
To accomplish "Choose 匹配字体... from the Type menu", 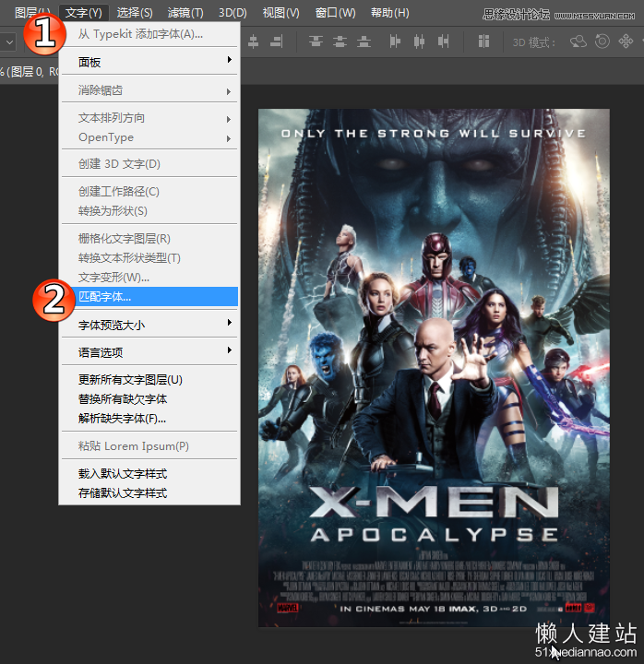I will tap(149, 297).
